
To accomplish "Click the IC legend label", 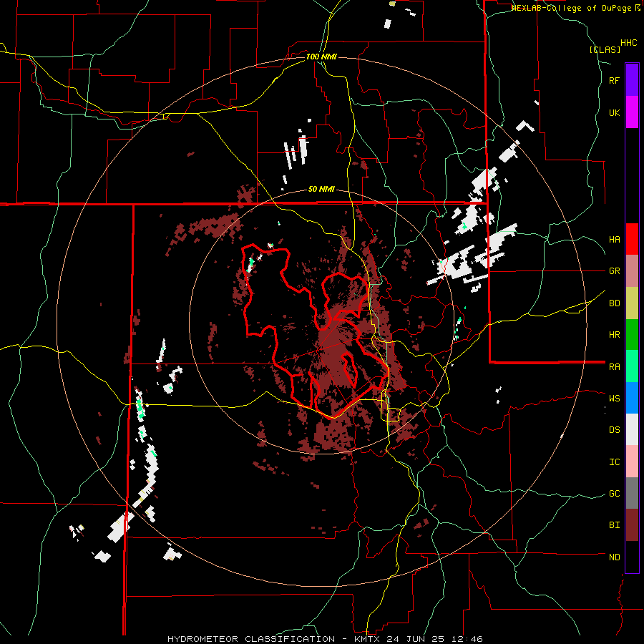I will click(614, 462).
